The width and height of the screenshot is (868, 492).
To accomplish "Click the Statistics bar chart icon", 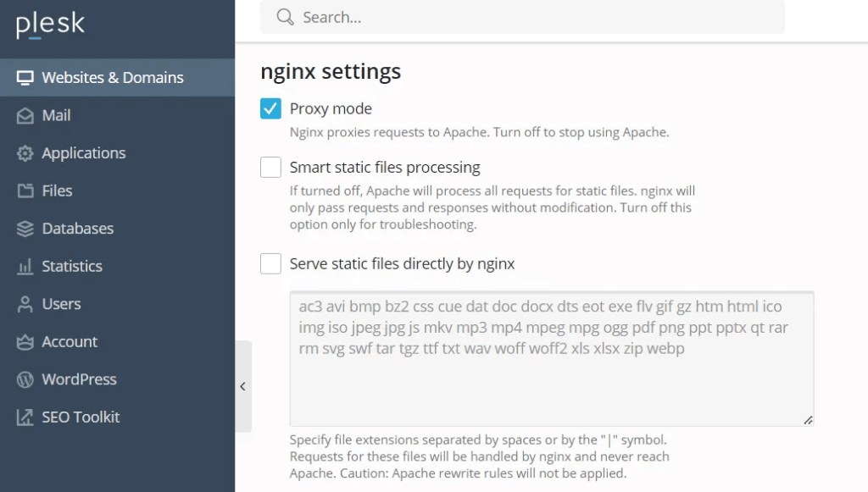I will pyautogui.click(x=25, y=267).
